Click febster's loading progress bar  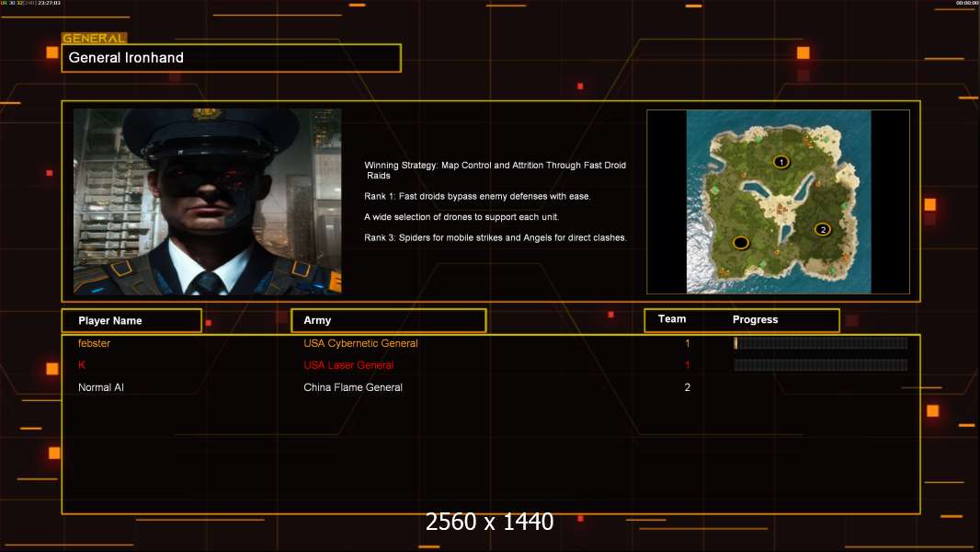[821, 342]
